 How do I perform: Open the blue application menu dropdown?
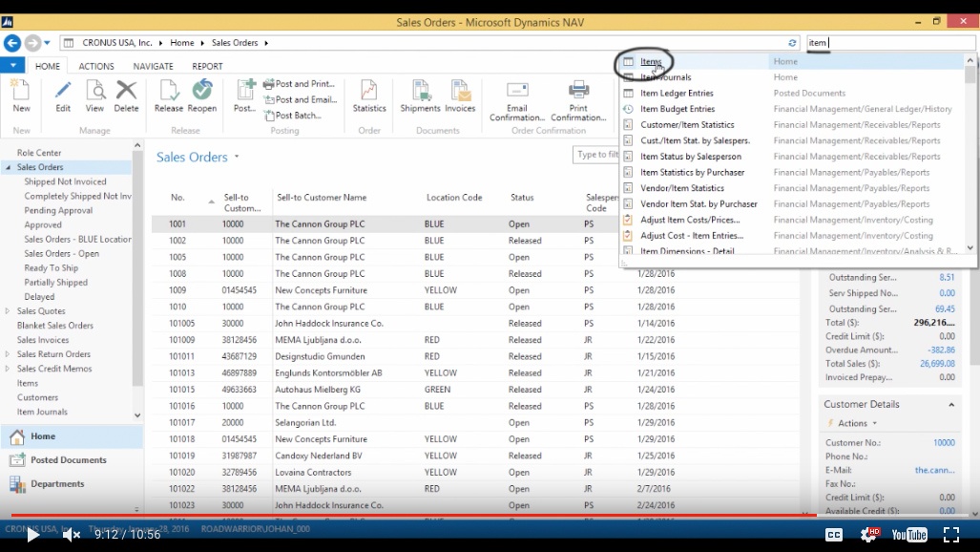12,65
